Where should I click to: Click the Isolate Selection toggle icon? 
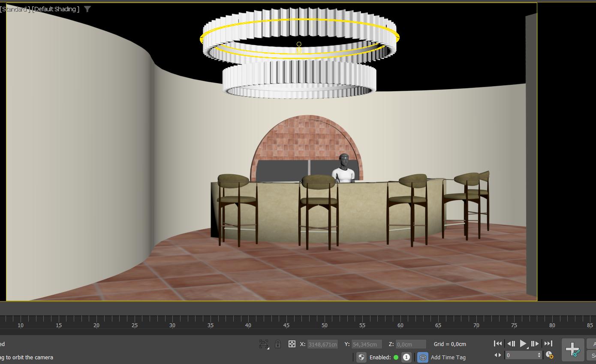point(263,344)
